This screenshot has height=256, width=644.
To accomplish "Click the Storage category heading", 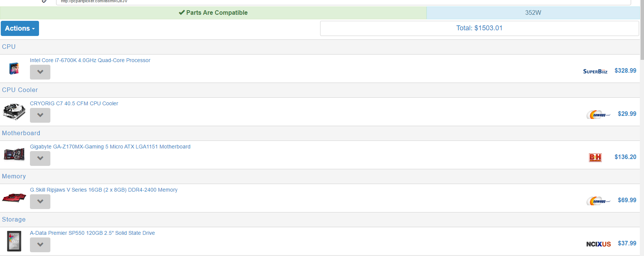I will 14,219.
